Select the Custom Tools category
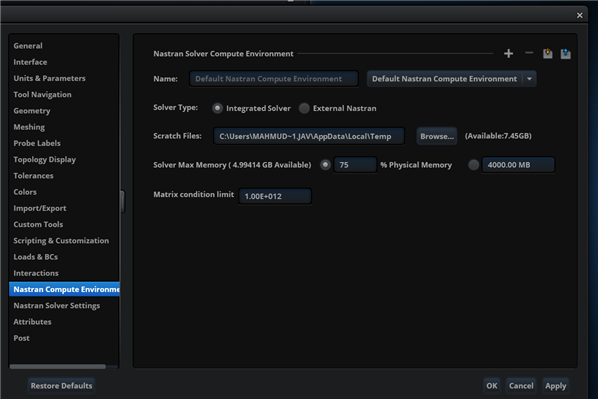The height and width of the screenshot is (399, 598). 38,224
